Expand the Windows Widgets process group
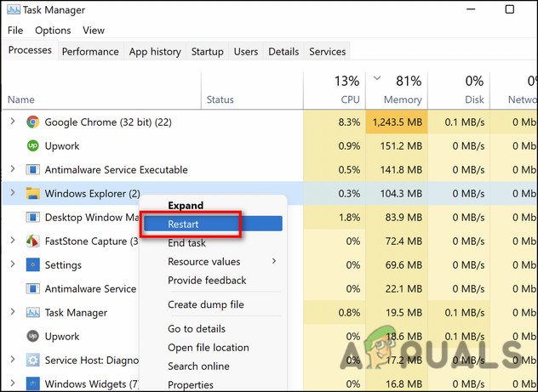Viewport: 538px width, 392px height. [13, 383]
